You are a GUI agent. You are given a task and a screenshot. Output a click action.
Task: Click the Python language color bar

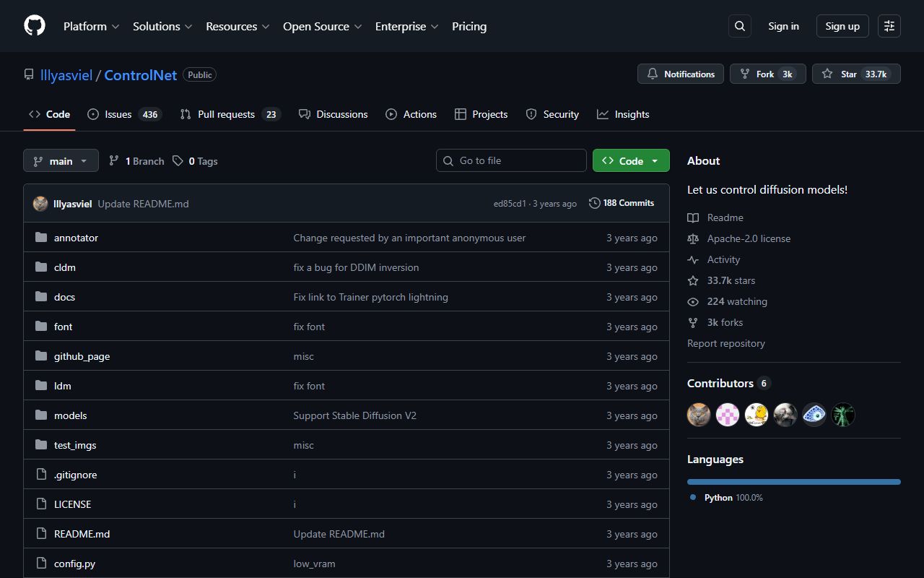pos(793,481)
